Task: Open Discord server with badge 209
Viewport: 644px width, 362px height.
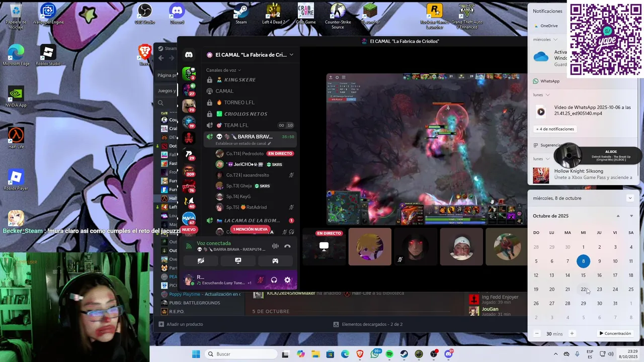Action: tap(189, 171)
